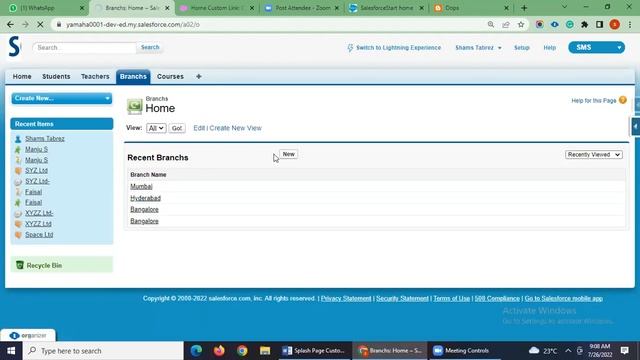The image size is (640, 360).
Task: Click the Search button
Action: [150, 47]
